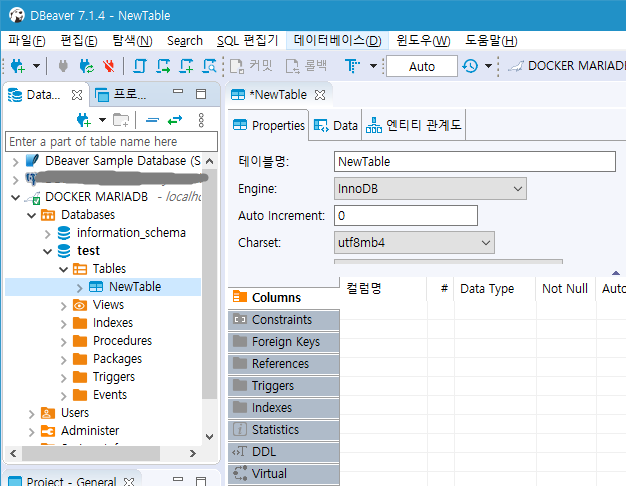Select the Constraints section
The height and width of the screenshot is (486, 626).
click(284, 320)
